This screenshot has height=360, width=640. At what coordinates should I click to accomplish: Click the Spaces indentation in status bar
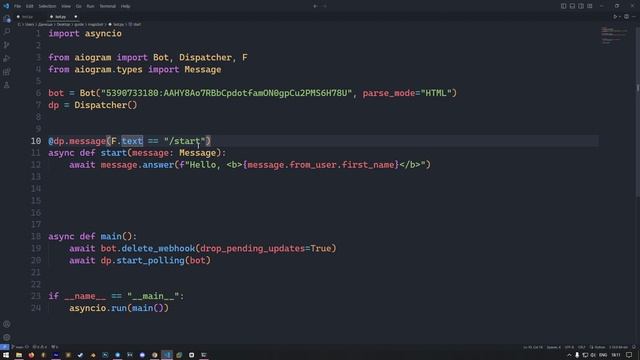[x=554, y=347]
